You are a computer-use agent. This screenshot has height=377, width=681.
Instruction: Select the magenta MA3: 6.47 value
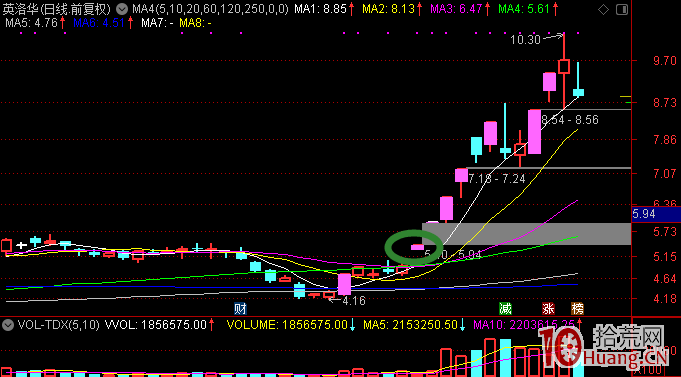click(456, 9)
